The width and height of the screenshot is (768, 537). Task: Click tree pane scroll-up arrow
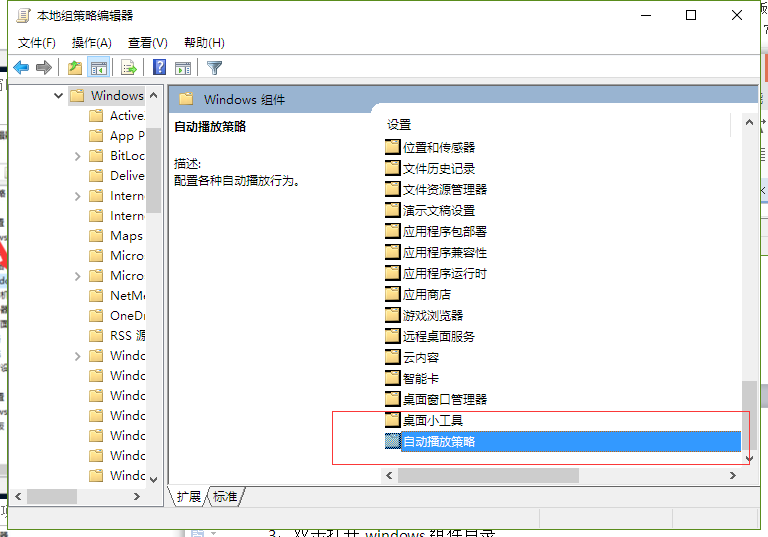[x=153, y=95]
